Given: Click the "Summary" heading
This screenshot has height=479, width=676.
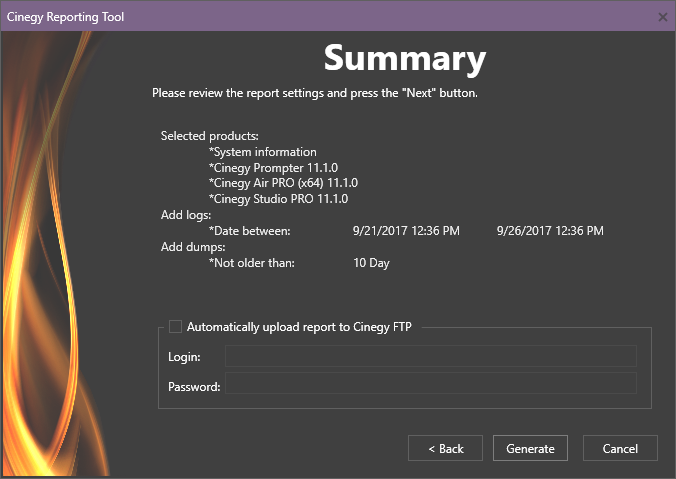Looking at the screenshot, I should tap(405, 58).
